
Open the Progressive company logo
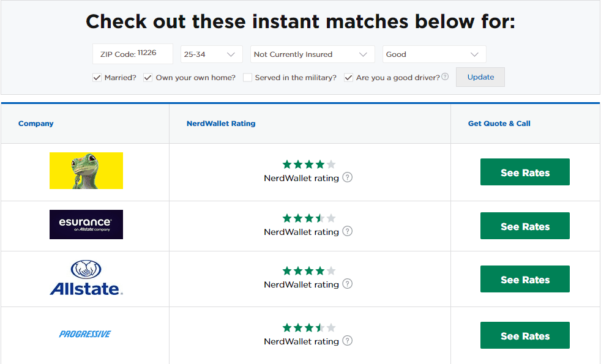click(x=85, y=333)
